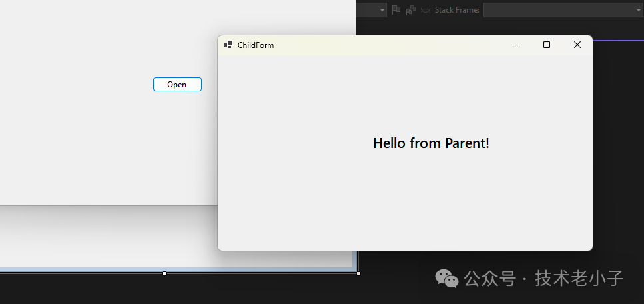The image size is (644, 304).
Task: Click the Open button on parent form
Action: [177, 85]
